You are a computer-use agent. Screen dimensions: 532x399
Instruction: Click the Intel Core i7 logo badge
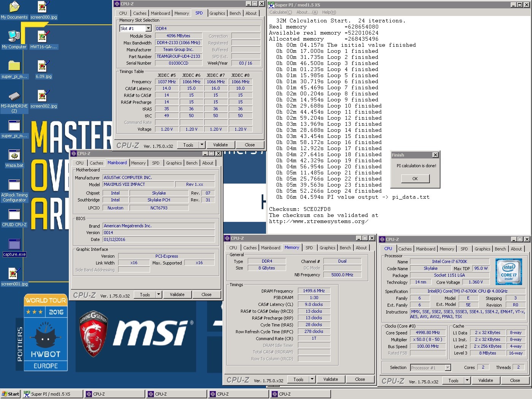(x=508, y=272)
